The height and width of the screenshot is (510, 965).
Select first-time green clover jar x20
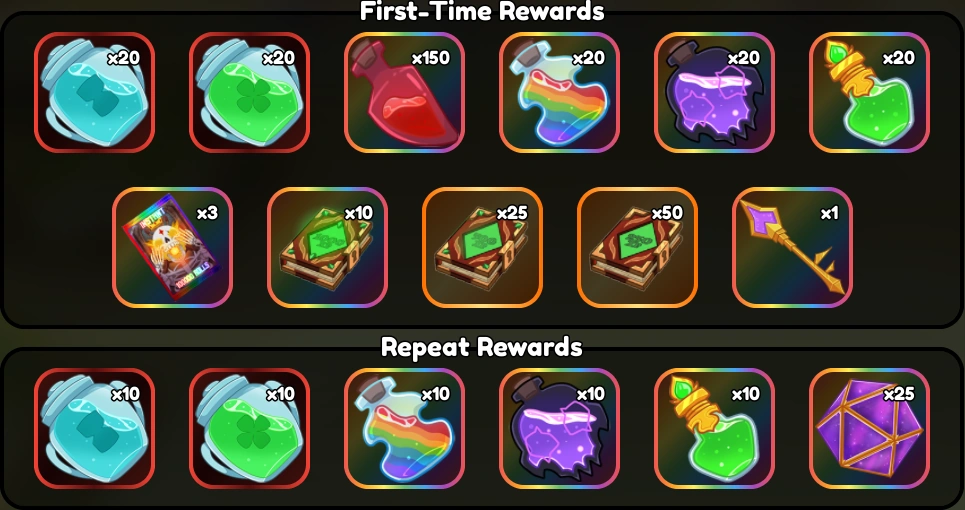(249, 92)
